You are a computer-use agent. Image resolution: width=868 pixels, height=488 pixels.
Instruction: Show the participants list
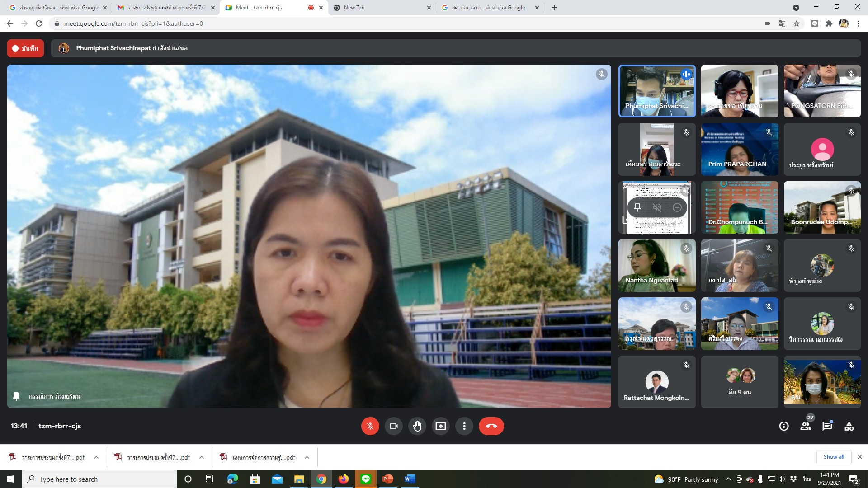pos(805,426)
